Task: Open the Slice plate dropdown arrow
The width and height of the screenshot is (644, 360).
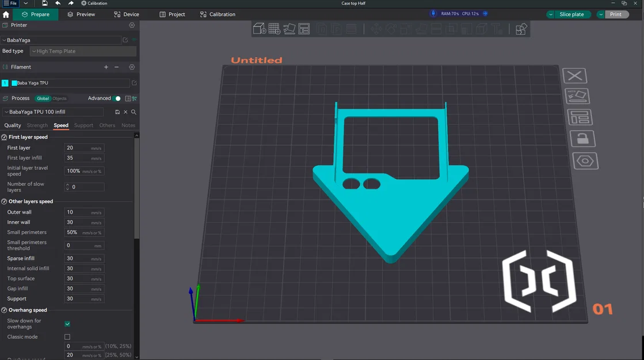Action: tap(551, 14)
